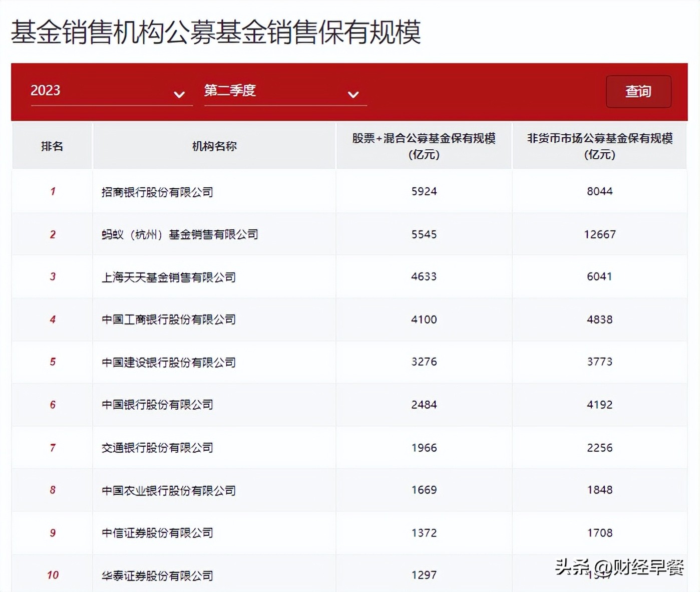Click rank number 6 for 中国银行
700x592 pixels.
click(x=52, y=405)
